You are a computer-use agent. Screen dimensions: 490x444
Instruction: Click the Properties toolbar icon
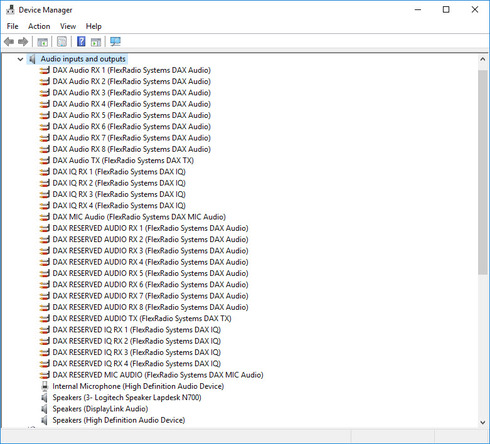click(62, 42)
